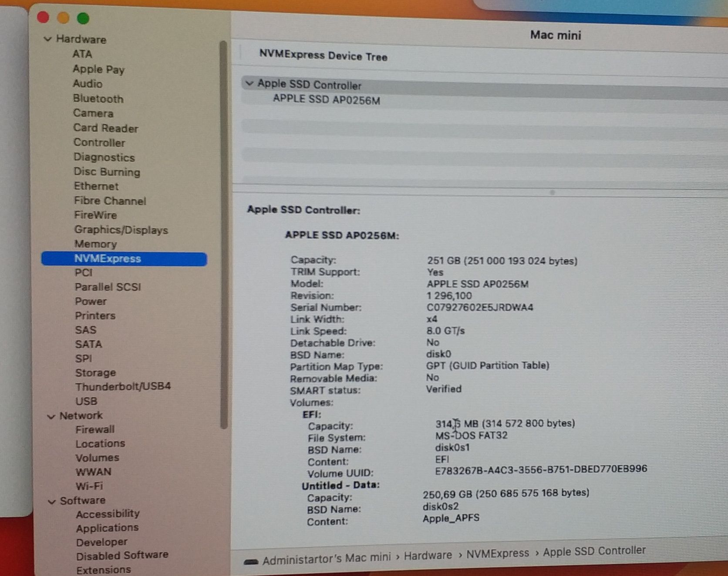Open Card Reader information
Viewport: 728px width, 576px height.
coord(106,128)
